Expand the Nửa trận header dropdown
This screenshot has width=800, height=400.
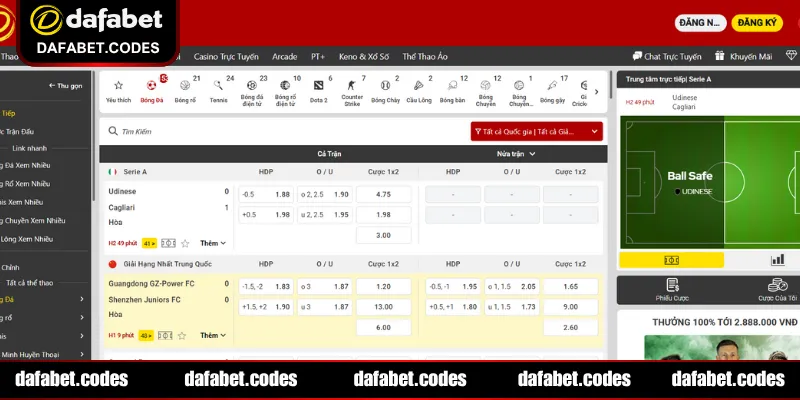pyautogui.click(x=516, y=154)
